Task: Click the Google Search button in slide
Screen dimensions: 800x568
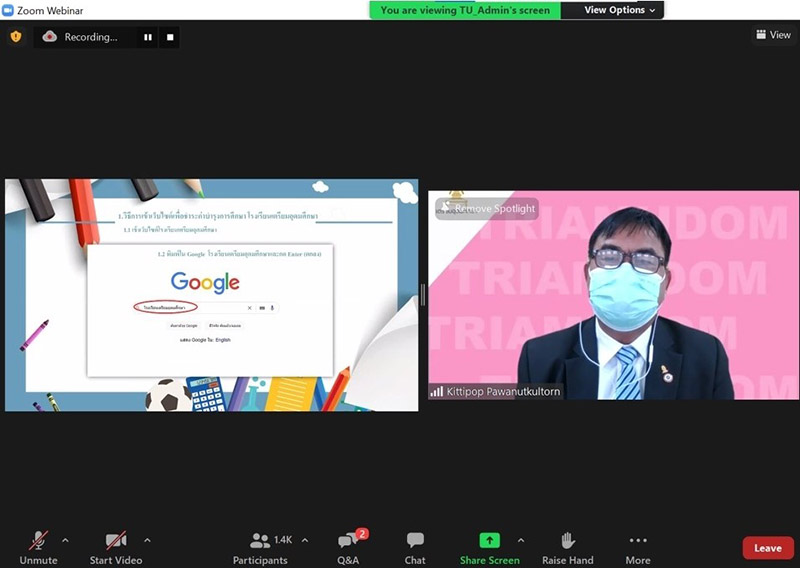Action: pyautogui.click(x=184, y=326)
